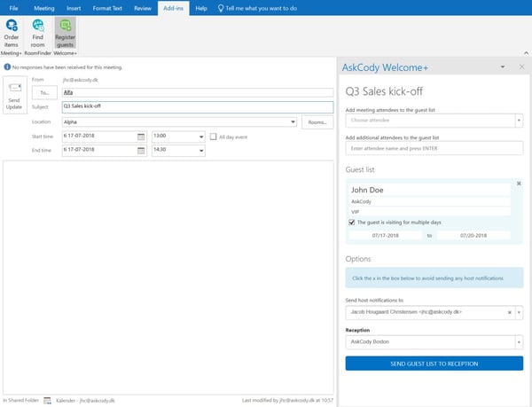The height and width of the screenshot is (407, 532).
Task: Click the Last modified status bar text
Action: coord(287,401)
